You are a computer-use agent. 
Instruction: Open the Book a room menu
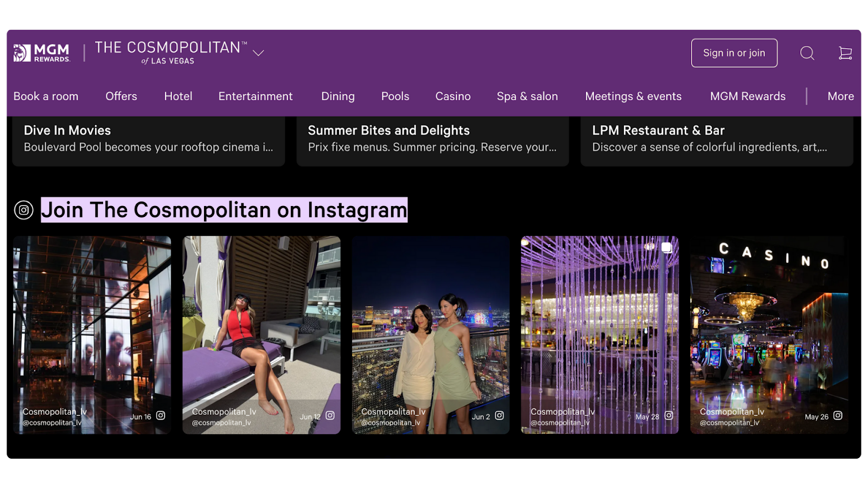coord(46,96)
